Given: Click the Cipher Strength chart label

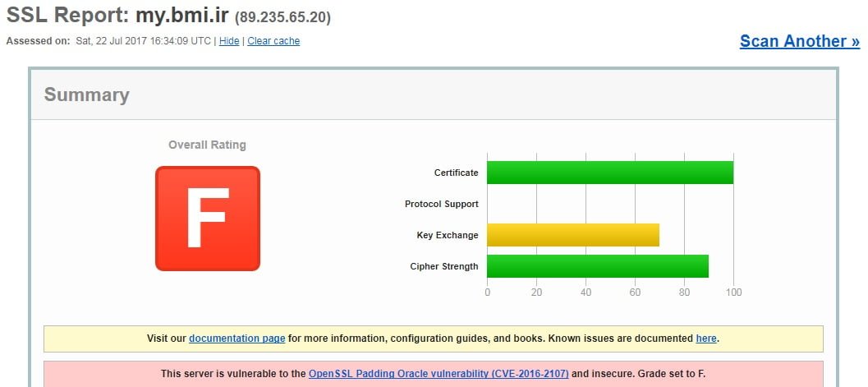Looking at the screenshot, I should click(443, 266).
